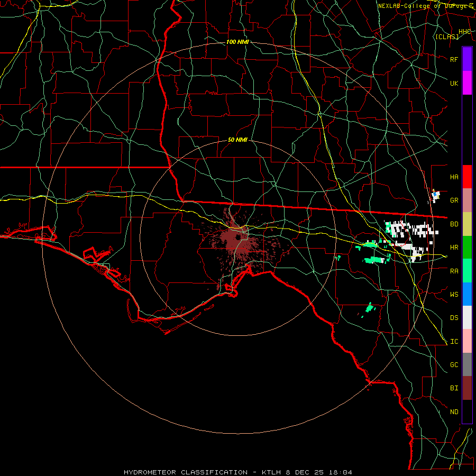
Task: Pick the brown BI legend color swatch
Action: click(x=467, y=388)
